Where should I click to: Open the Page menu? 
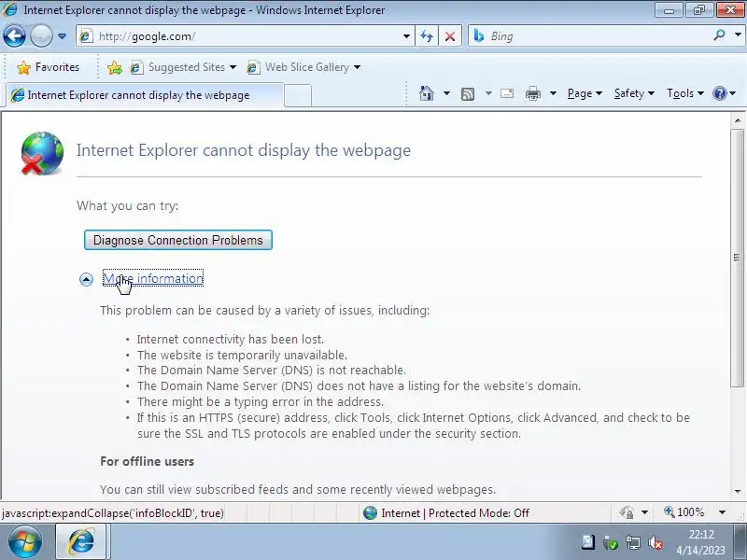pyautogui.click(x=585, y=93)
